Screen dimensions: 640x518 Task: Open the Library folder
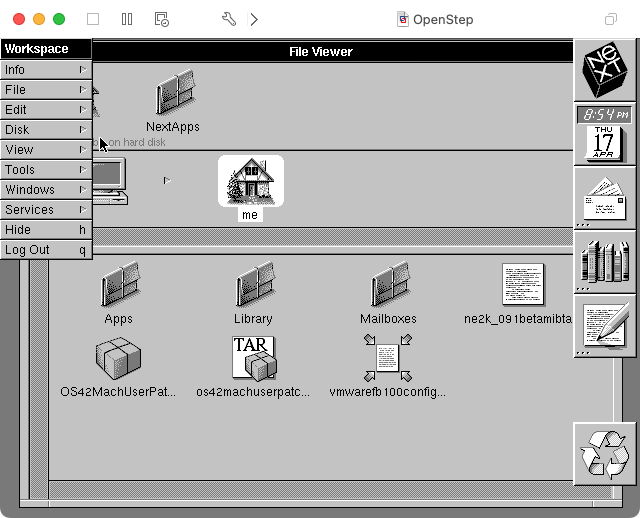[x=255, y=285]
